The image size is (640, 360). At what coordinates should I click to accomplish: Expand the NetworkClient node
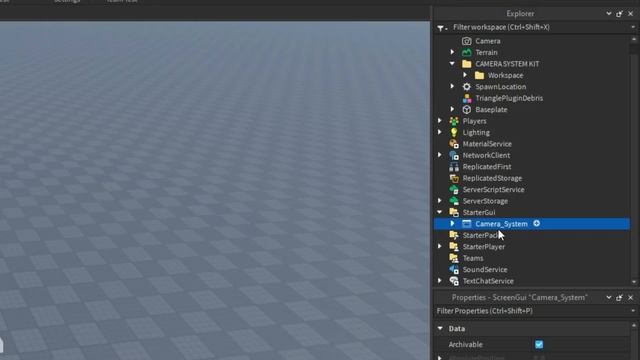[x=440, y=155]
